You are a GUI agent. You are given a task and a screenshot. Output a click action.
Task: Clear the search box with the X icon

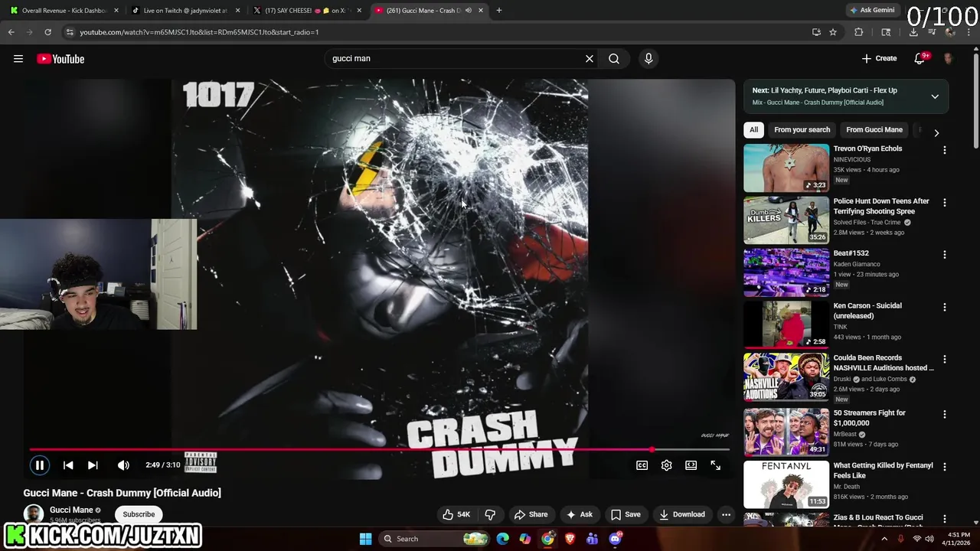click(x=590, y=59)
